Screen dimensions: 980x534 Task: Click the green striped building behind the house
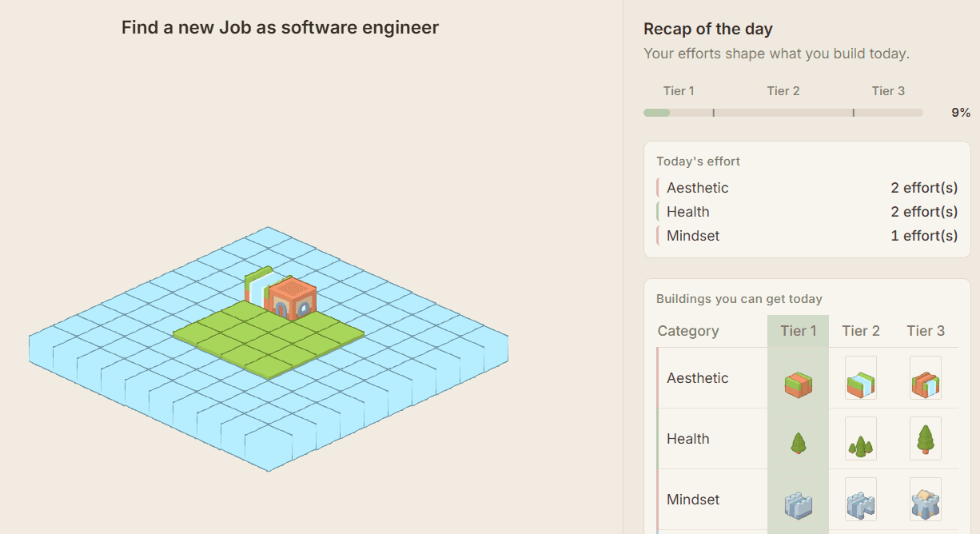coord(257,283)
